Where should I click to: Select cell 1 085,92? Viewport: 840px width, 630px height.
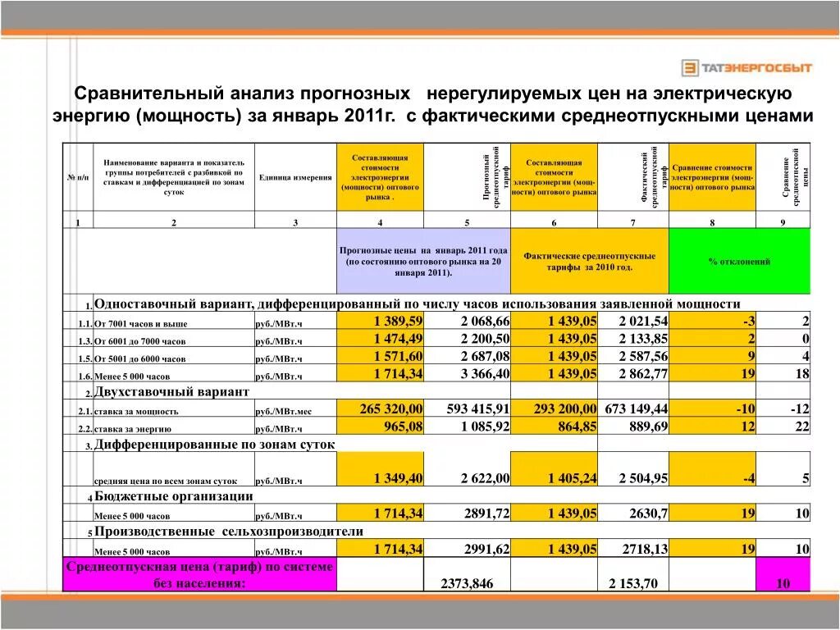click(x=467, y=427)
